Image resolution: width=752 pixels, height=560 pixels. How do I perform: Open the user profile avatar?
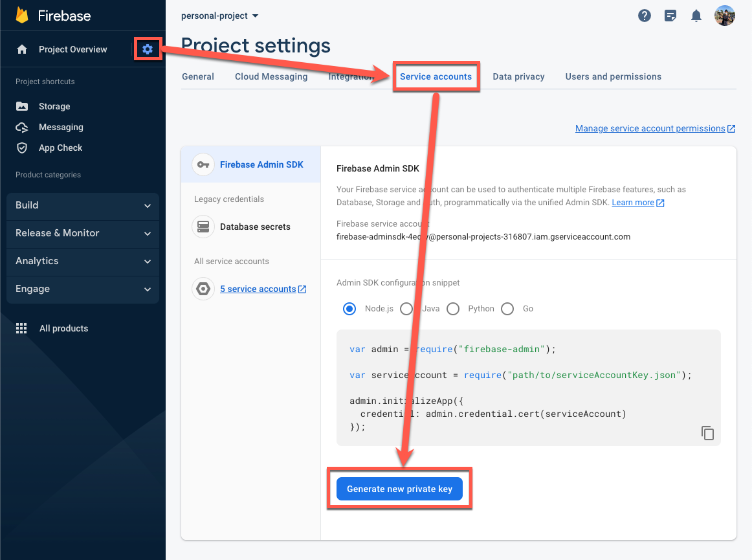[725, 16]
